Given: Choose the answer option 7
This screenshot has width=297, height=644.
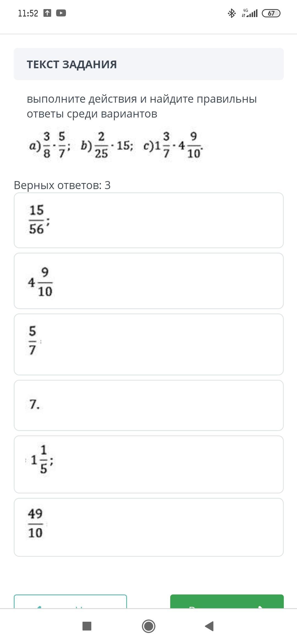Looking at the screenshot, I should point(148,405).
